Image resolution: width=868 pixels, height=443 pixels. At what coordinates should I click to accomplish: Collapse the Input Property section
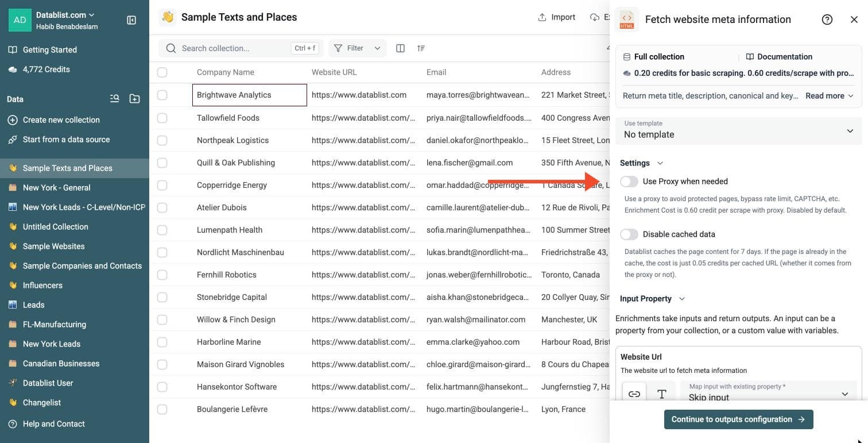[652, 299]
